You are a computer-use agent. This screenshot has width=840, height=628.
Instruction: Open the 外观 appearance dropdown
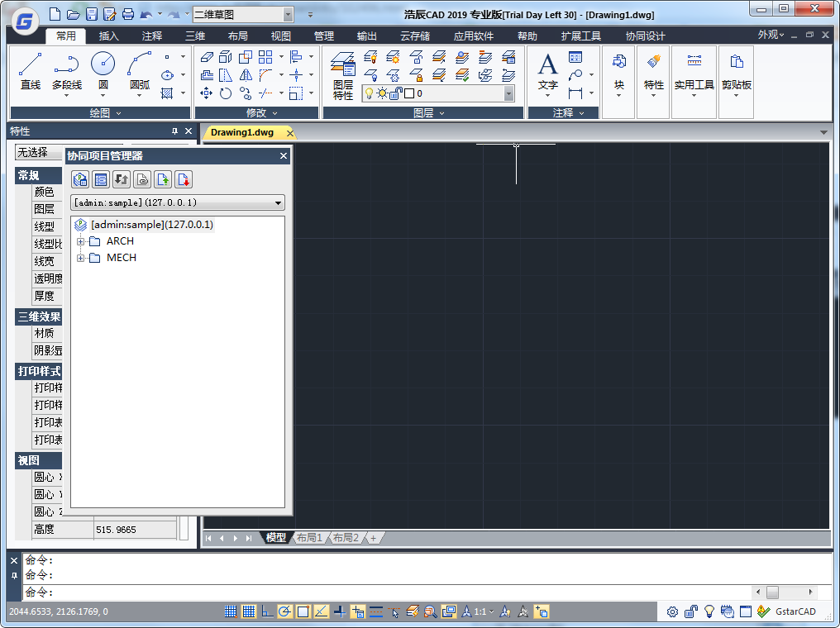point(771,35)
